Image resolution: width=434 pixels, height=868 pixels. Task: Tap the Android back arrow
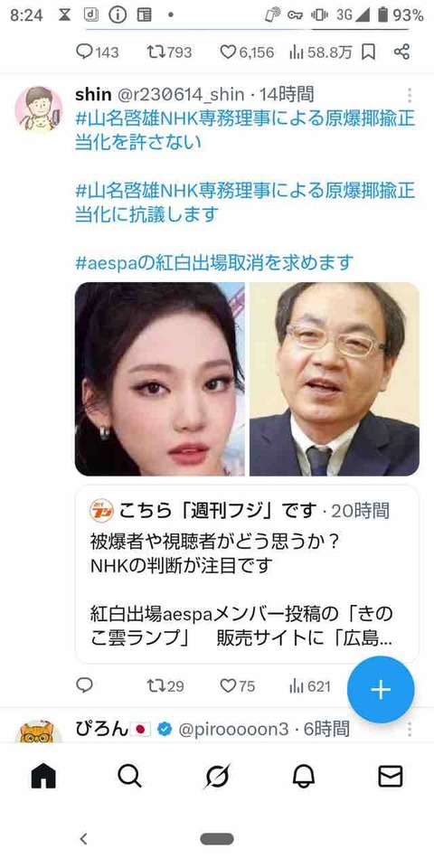coord(83,838)
